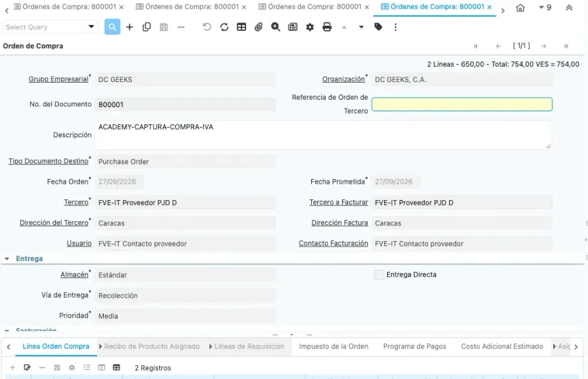
Task: Click the 2 Registros record count
Action: pyautogui.click(x=152, y=368)
